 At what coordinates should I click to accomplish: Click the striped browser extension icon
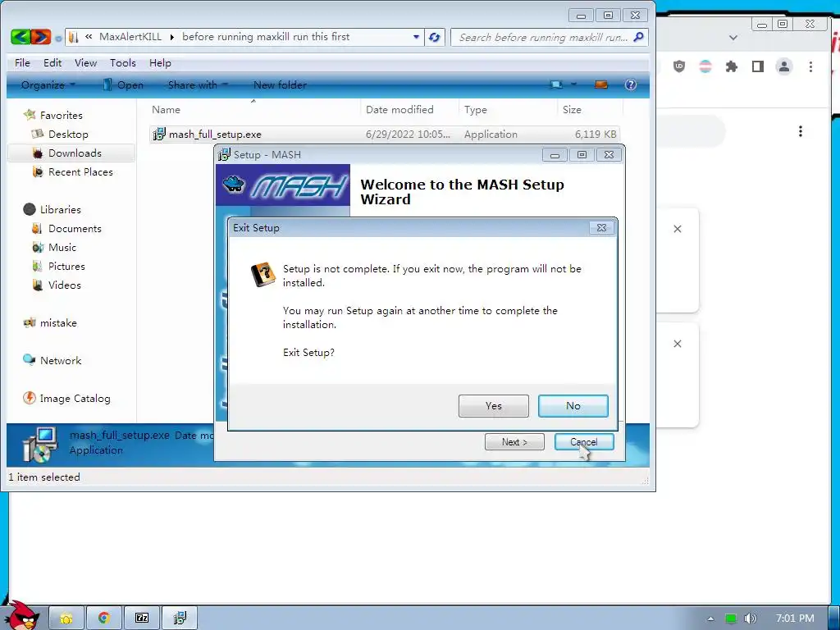pos(705,66)
